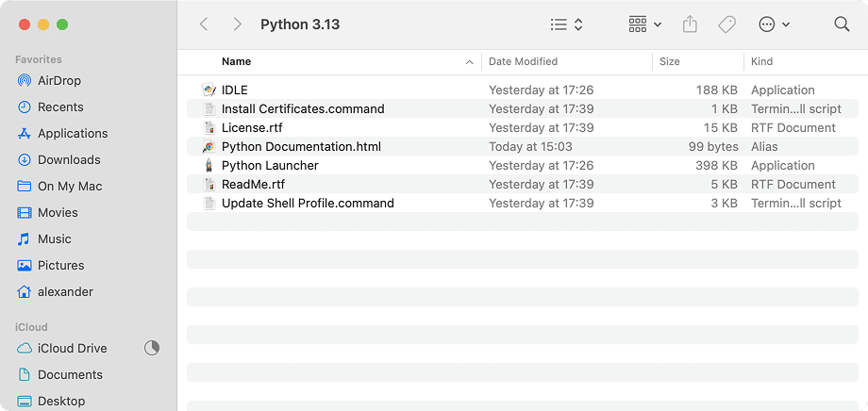Click the IDLE application icon
This screenshot has height=411, width=868.
point(209,90)
